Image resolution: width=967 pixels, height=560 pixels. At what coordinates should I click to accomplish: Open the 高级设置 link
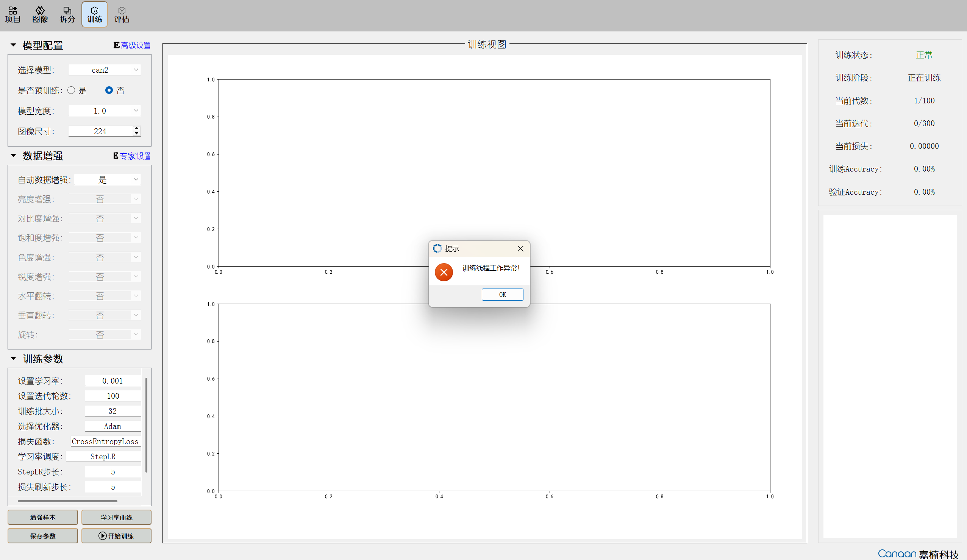point(135,45)
